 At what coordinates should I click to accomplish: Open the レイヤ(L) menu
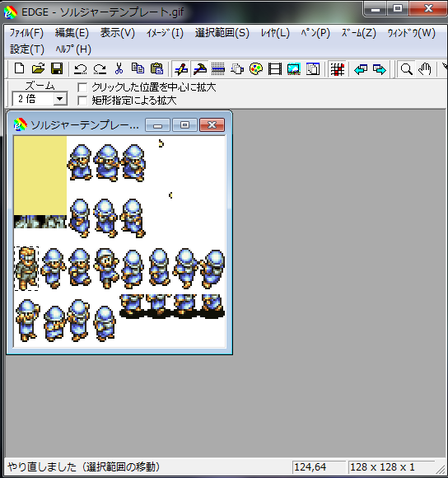tap(275, 33)
